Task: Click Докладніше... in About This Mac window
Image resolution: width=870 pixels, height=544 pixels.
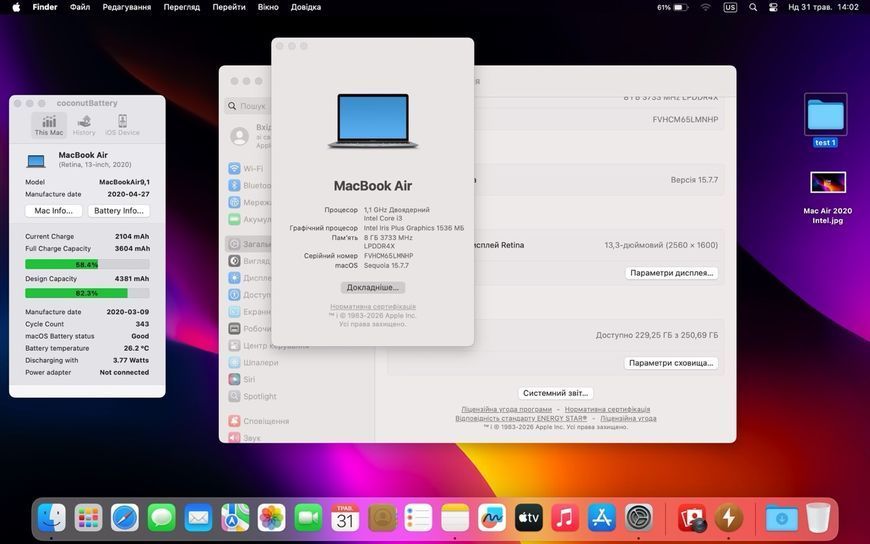Action: (373, 288)
